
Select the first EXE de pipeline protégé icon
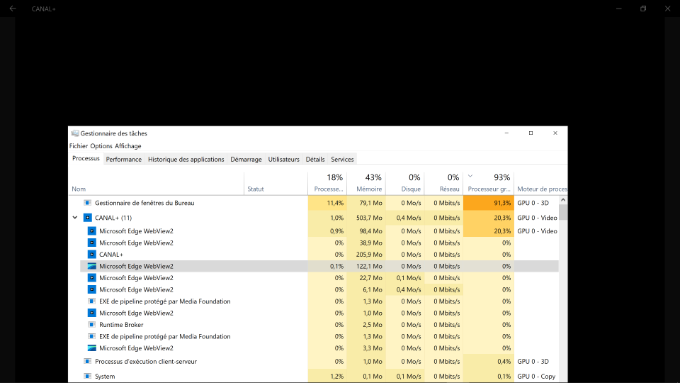tap(92, 301)
